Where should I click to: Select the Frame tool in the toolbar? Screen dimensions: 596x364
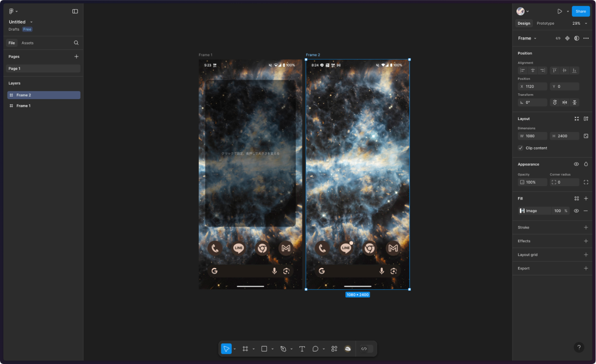[245, 349]
